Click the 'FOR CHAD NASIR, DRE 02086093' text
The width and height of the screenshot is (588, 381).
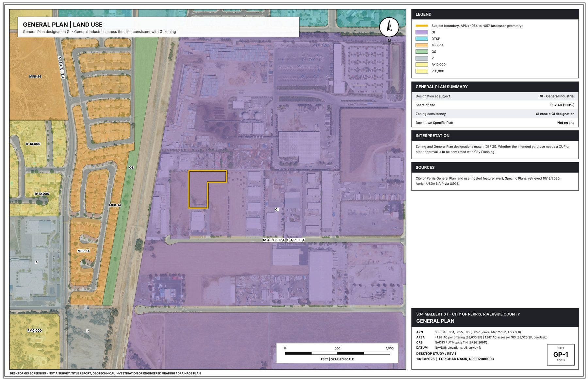coord(466,359)
